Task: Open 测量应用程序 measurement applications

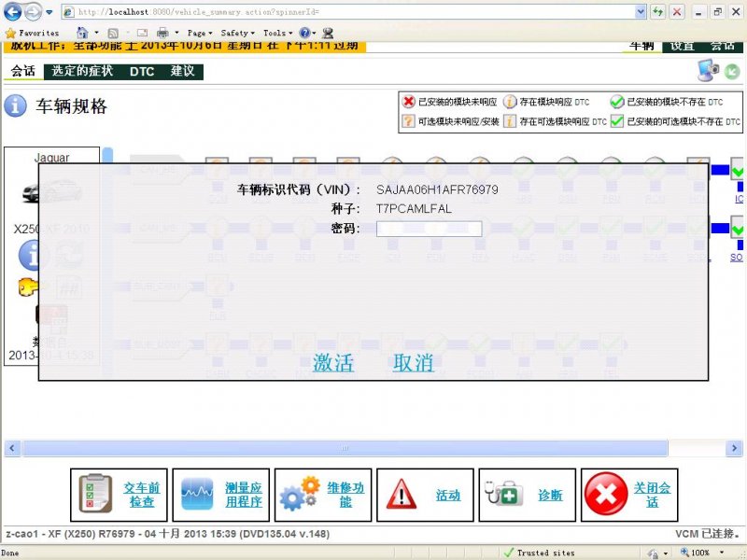Action: coord(221,495)
